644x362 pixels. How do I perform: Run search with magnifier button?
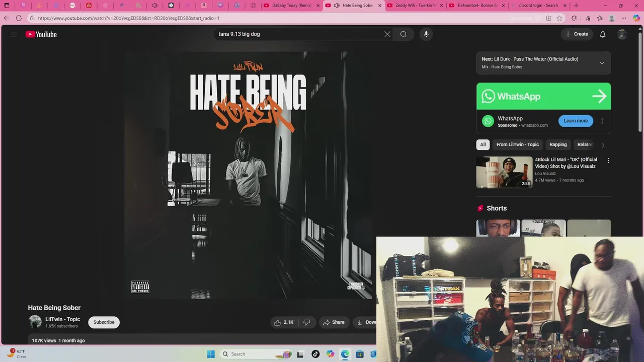coord(404,34)
